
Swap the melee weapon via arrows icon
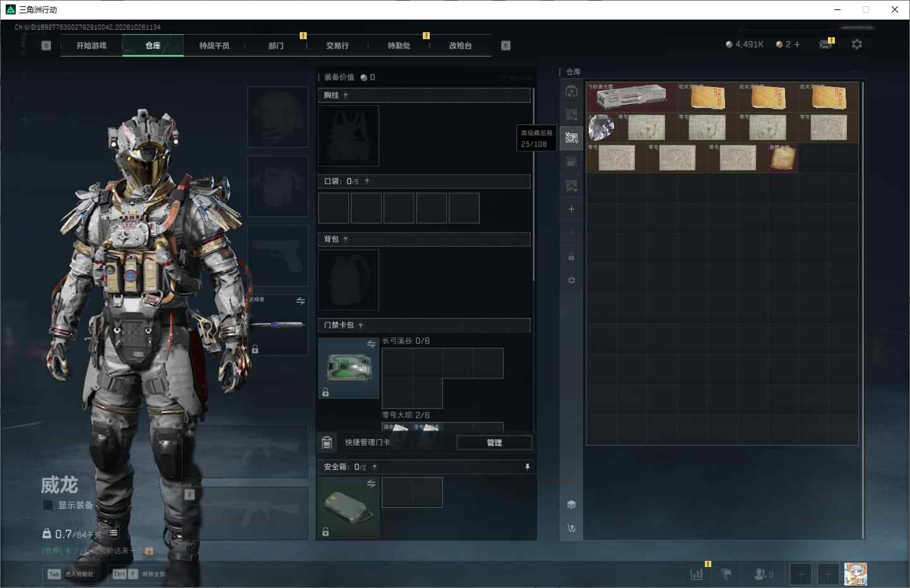pyautogui.click(x=300, y=301)
